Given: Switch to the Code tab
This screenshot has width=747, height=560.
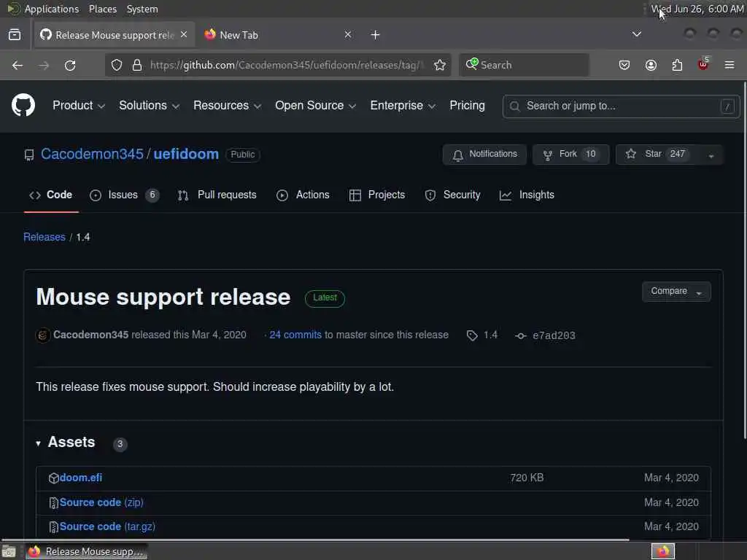Looking at the screenshot, I should click(x=51, y=195).
